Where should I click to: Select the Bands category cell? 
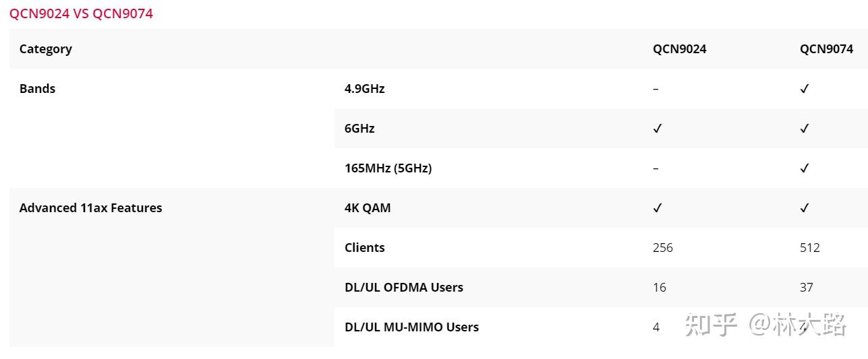(37, 89)
